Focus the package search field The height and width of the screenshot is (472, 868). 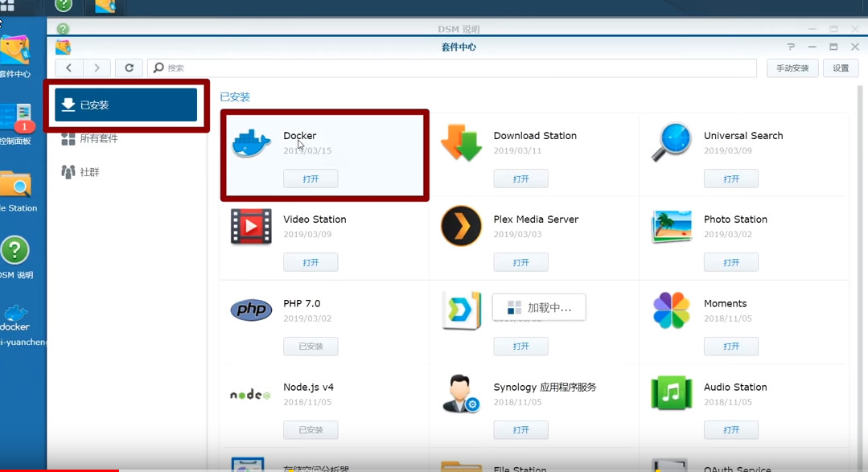pos(452,68)
